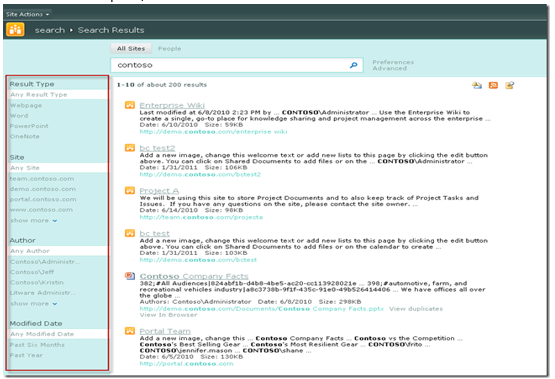This screenshot has height=379, width=555.
Task: Switch to the People tab
Action: [x=170, y=48]
